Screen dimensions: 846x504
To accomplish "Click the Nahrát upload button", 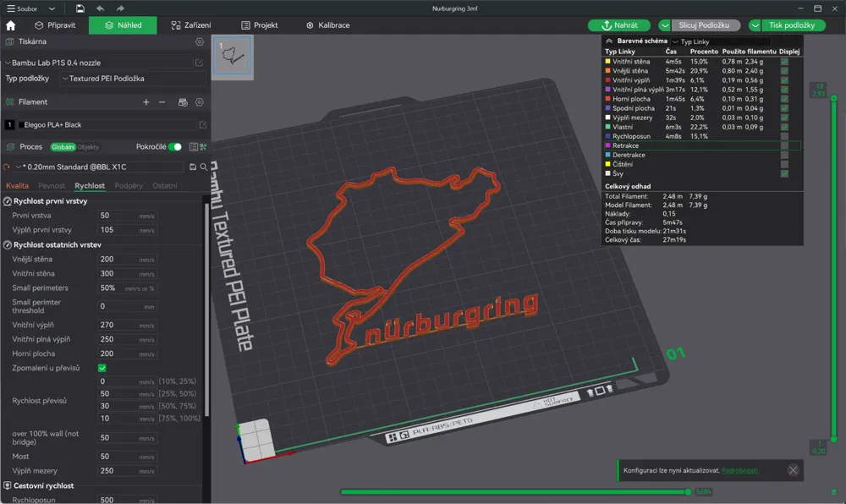I will pos(619,25).
